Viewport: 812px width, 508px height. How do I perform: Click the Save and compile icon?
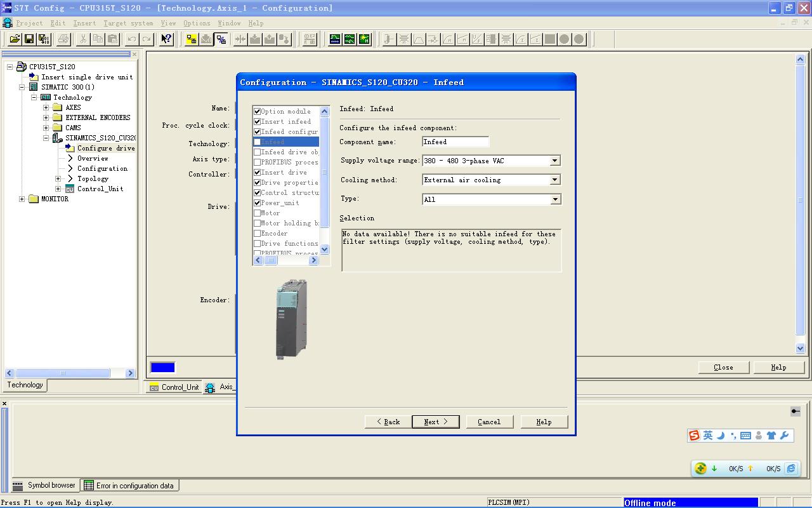(x=44, y=39)
